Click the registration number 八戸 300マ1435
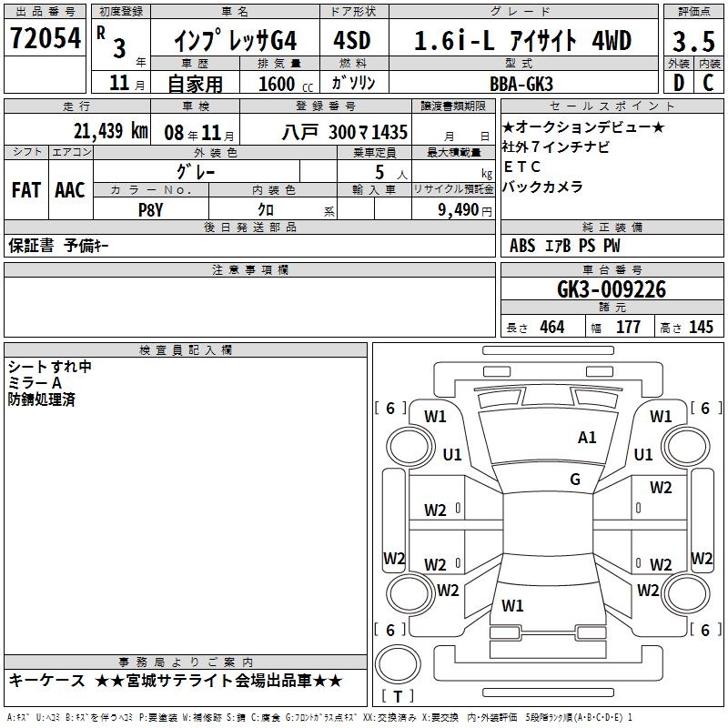Screen dimensions: 728x728 [345, 133]
